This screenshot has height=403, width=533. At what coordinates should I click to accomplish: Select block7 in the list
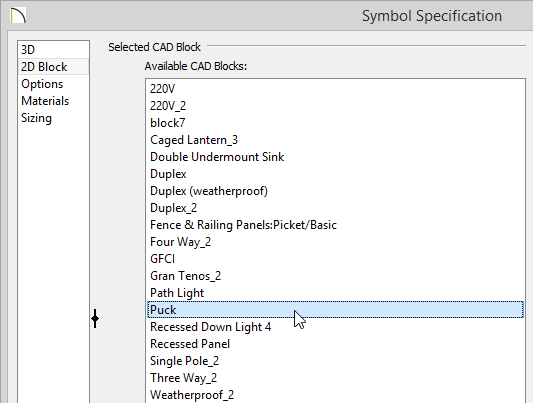point(335,123)
